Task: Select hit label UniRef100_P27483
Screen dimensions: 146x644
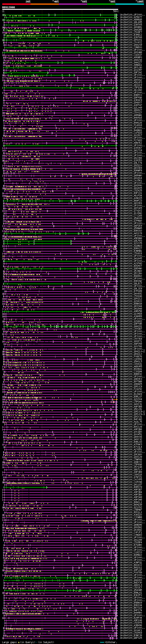Action: [x=131, y=140]
